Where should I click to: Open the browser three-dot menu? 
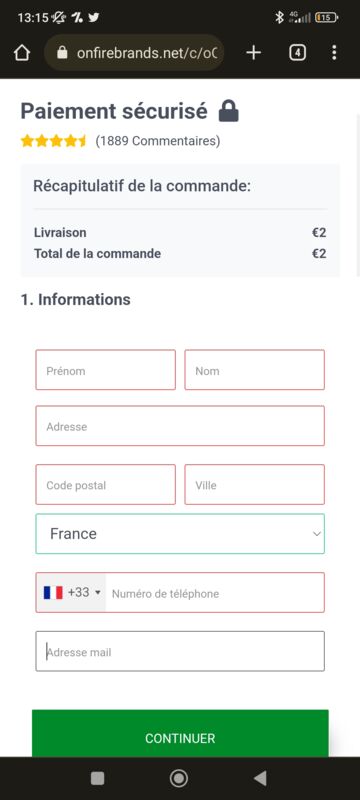[x=334, y=53]
